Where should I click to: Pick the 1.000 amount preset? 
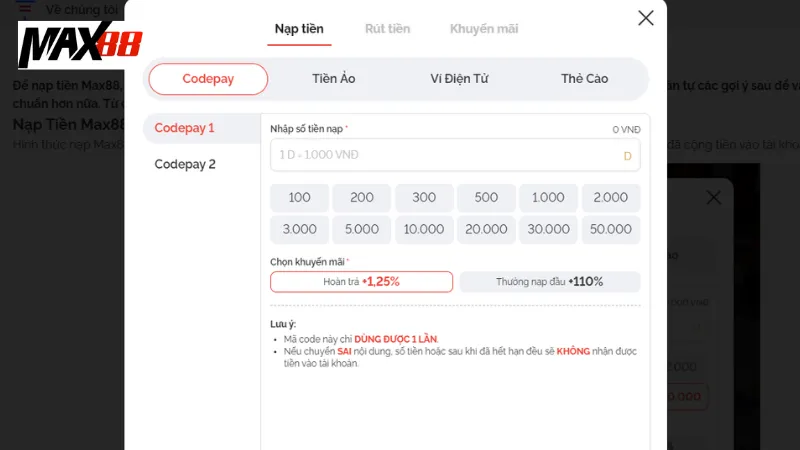point(548,197)
